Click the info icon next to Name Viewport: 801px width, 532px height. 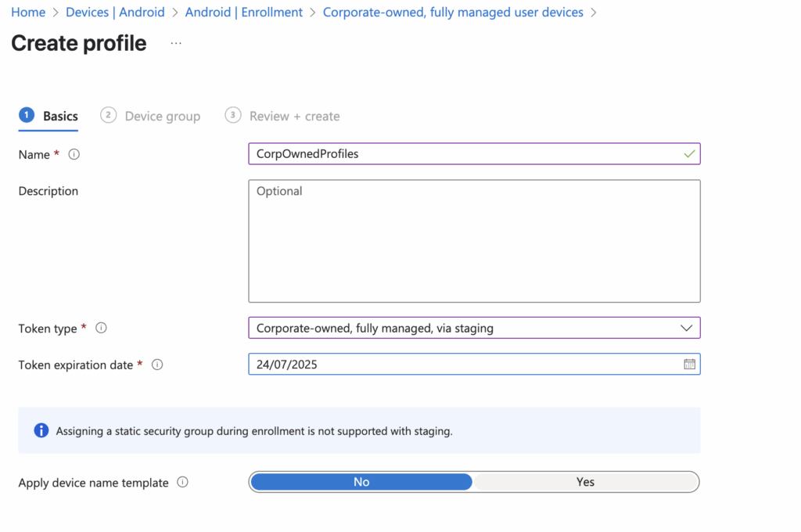74,155
